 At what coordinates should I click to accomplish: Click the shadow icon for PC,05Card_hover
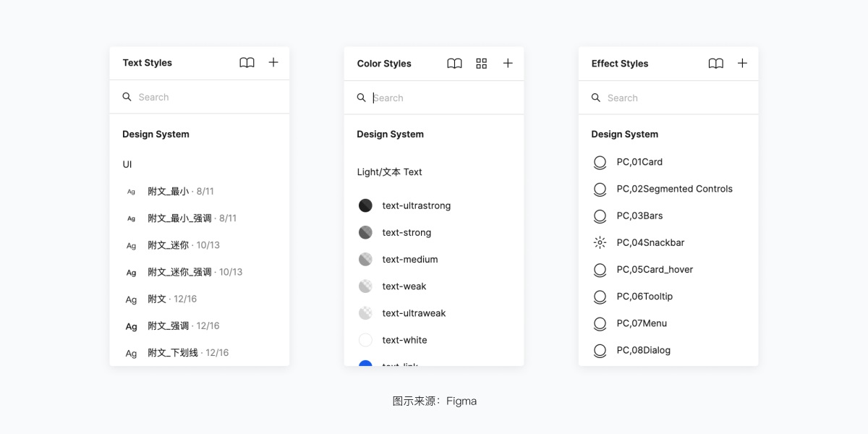[600, 270]
